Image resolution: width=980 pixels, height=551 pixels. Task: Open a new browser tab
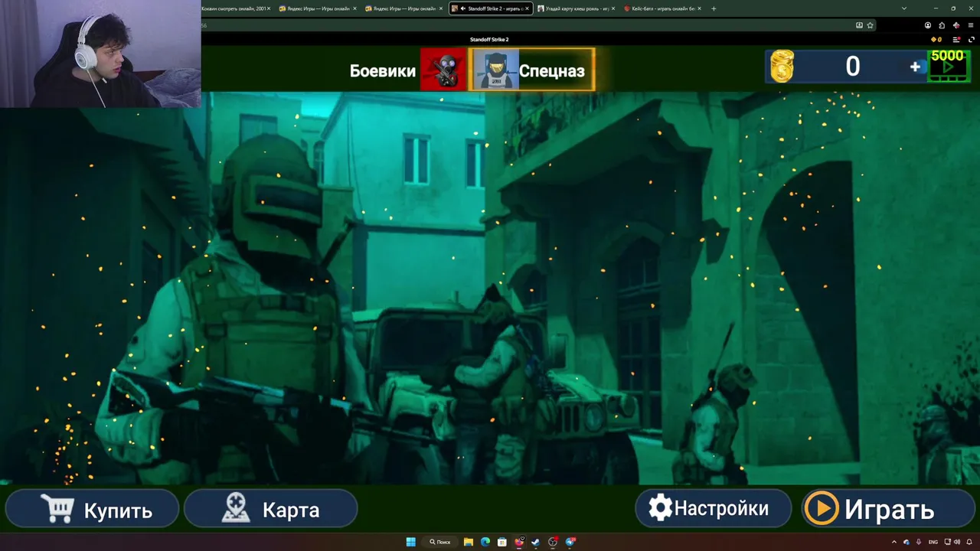[714, 8]
